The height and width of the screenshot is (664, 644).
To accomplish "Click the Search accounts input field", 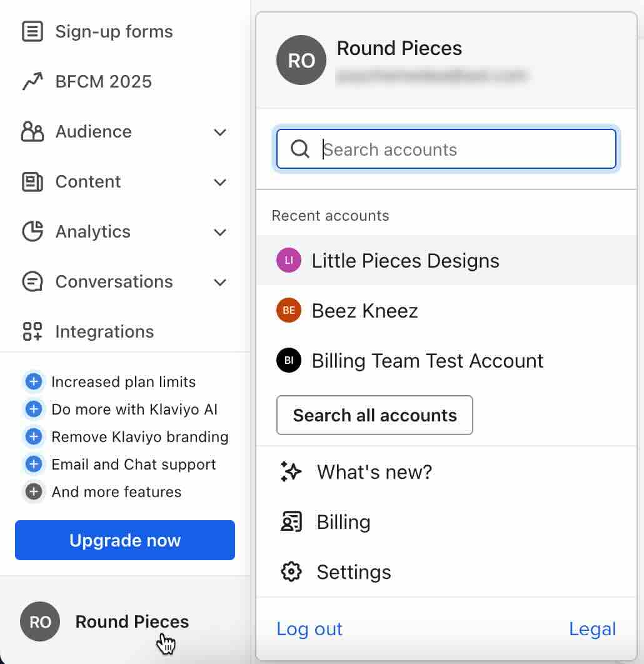I will 446,149.
